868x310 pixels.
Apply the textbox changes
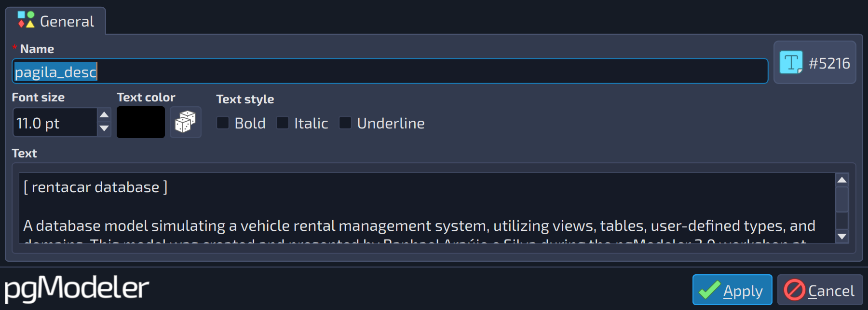point(732,290)
